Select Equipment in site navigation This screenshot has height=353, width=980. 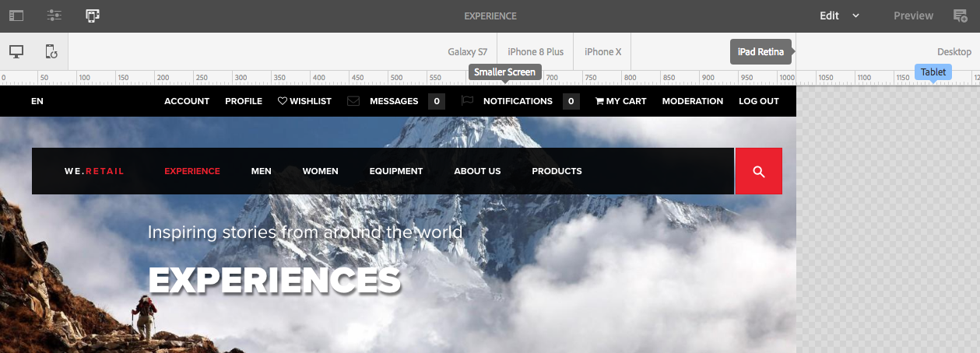tap(396, 171)
